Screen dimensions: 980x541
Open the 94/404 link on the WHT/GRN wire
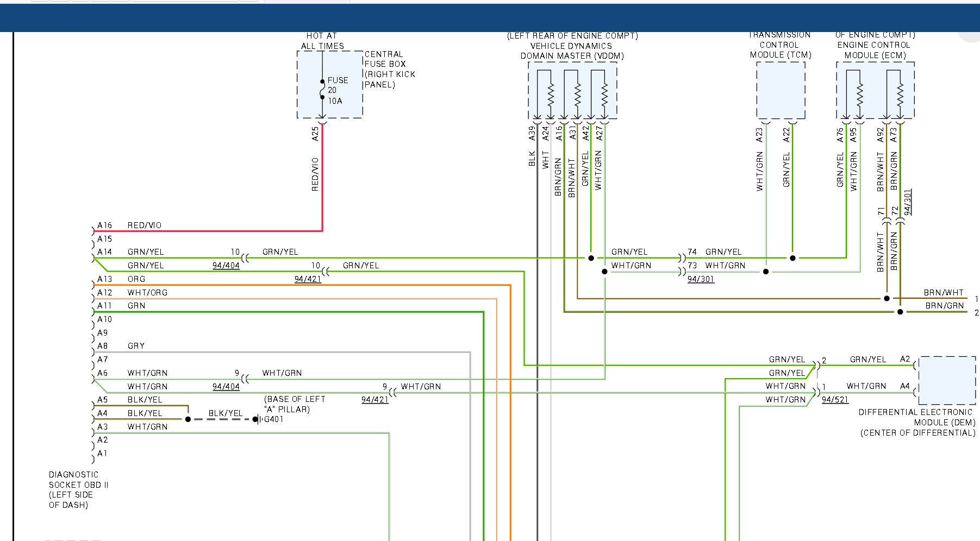point(226,387)
